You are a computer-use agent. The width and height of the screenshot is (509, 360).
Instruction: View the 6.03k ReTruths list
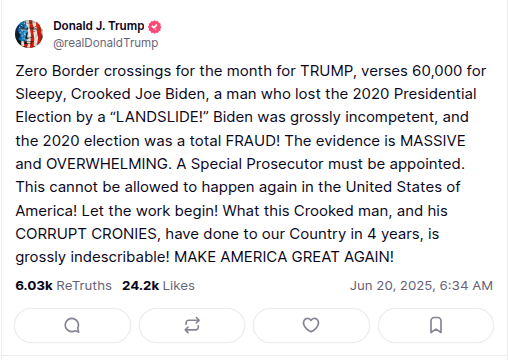point(63,286)
